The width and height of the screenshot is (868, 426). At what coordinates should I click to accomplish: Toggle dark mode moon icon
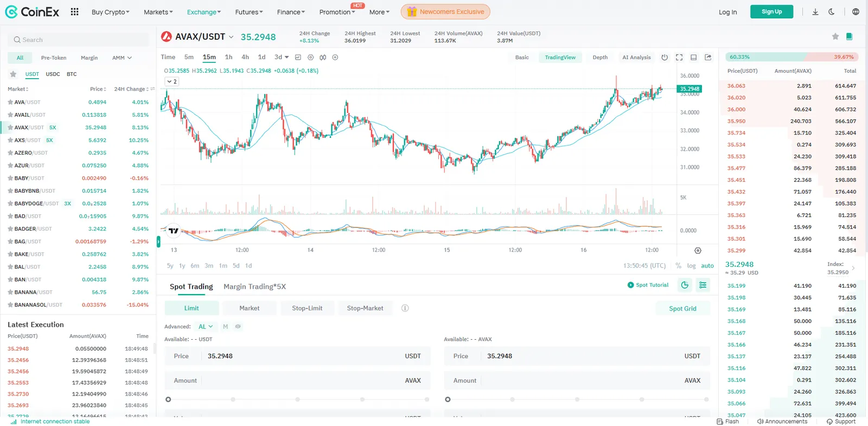click(x=831, y=11)
